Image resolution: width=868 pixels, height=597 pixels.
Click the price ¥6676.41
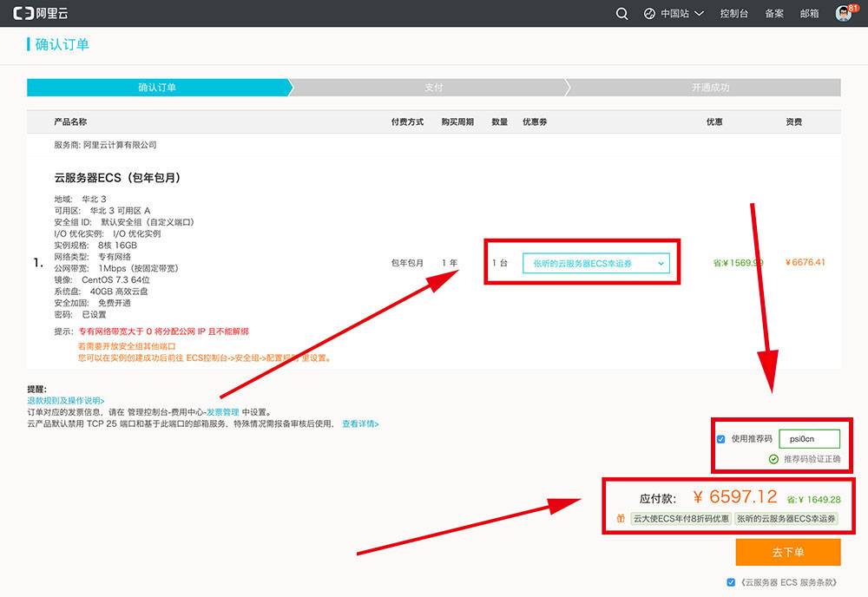(806, 262)
